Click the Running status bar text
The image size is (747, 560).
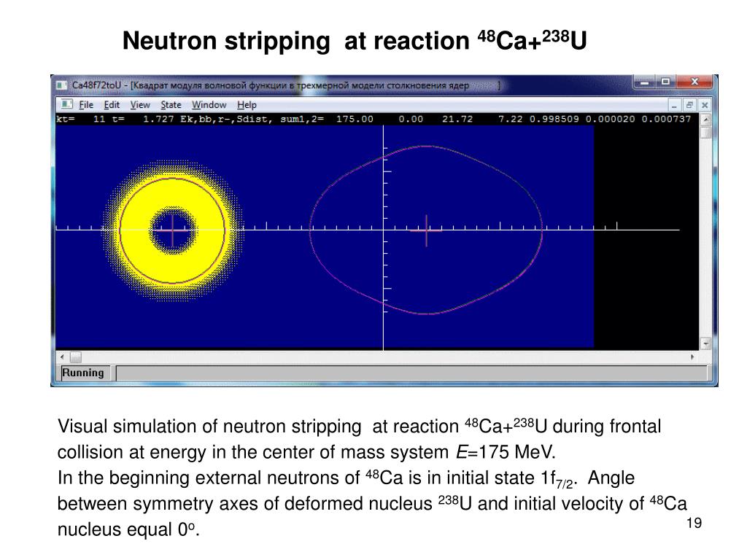click(x=83, y=373)
